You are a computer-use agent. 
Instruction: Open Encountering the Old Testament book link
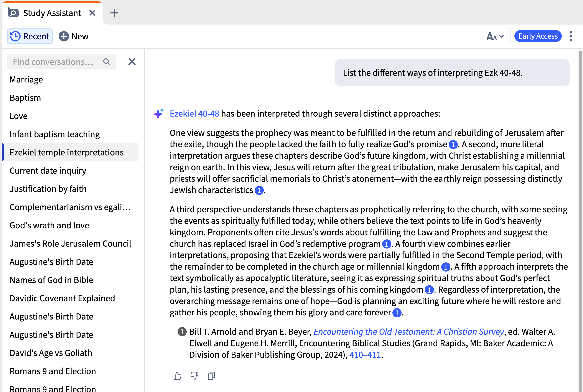coord(408,332)
